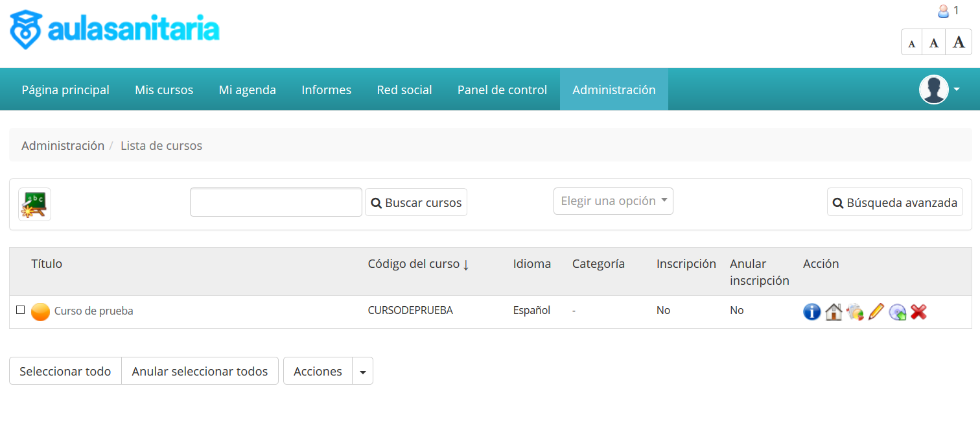Open the Elegir una opción dropdown

tap(613, 201)
